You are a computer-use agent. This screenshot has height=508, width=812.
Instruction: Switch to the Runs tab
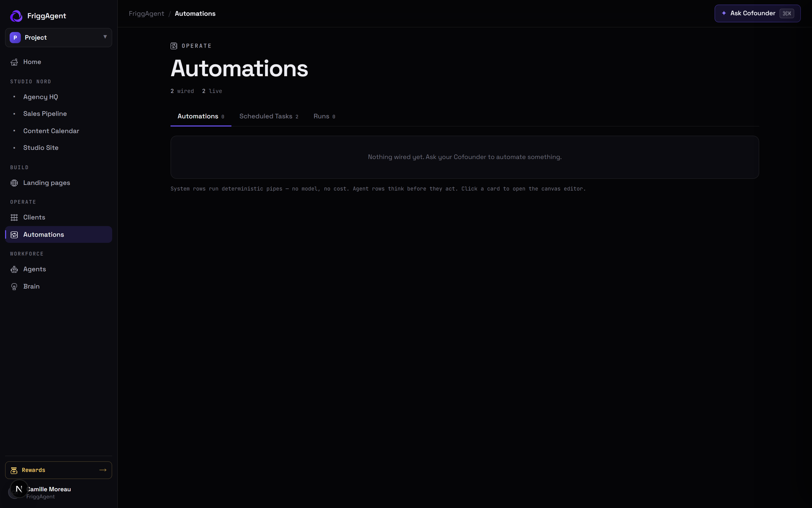(x=324, y=116)
